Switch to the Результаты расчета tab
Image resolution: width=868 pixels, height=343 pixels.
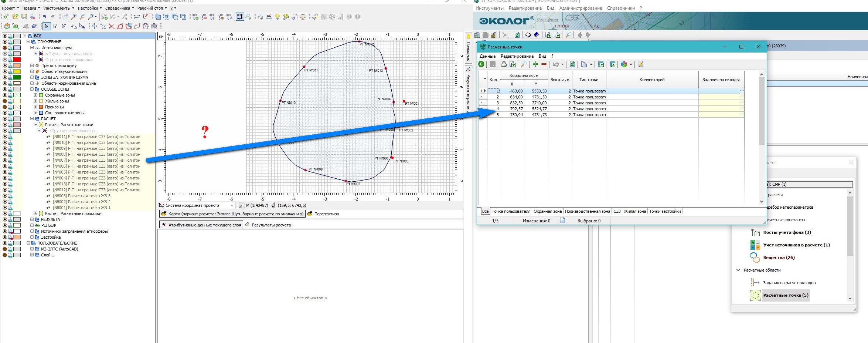click(x=271, y=225)
